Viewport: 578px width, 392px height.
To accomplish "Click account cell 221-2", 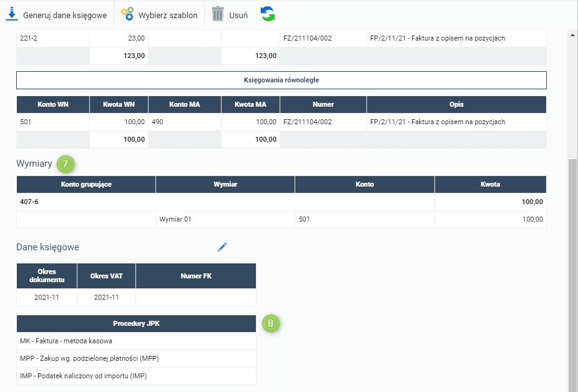I will [x=53, y=38].
